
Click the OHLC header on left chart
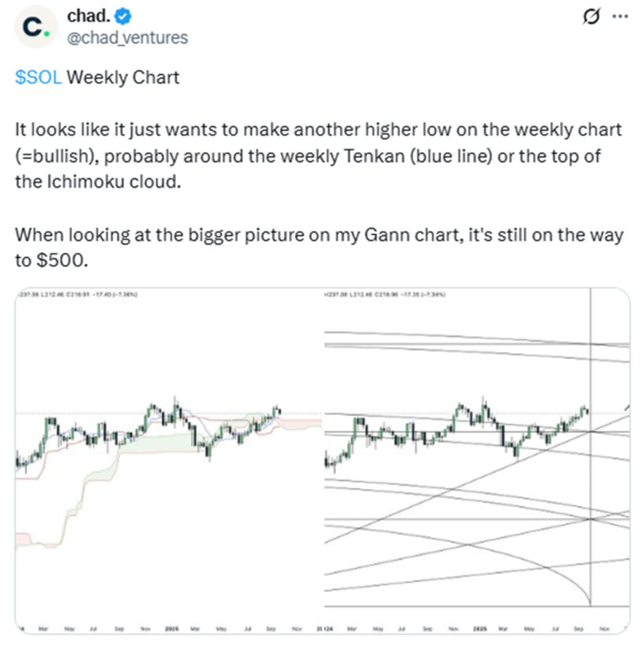(78, 294)
